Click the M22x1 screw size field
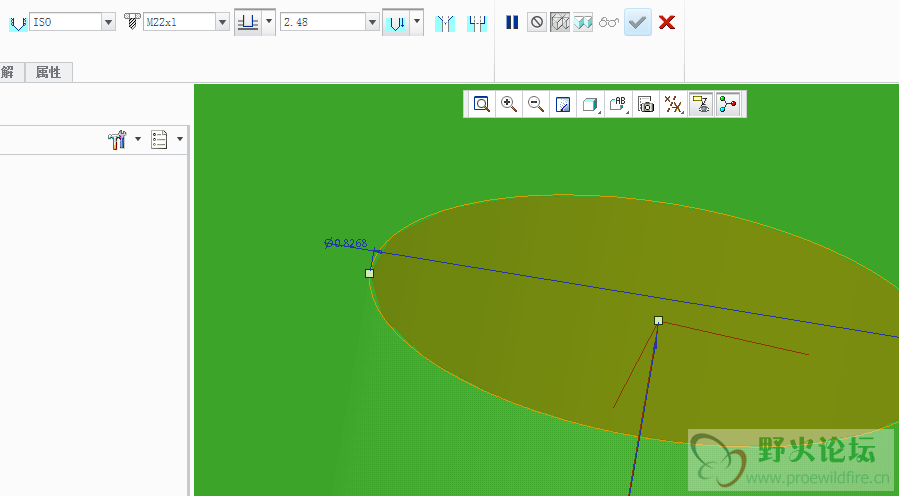Image resolution: width=899 pixels, height=496 pixels. [x=179, y=22]
